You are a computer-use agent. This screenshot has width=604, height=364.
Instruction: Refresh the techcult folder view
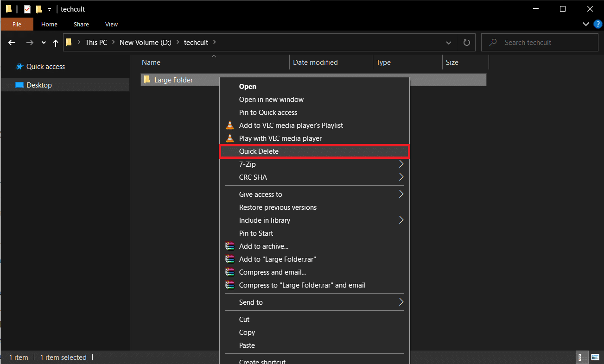[x=466, y=43]
